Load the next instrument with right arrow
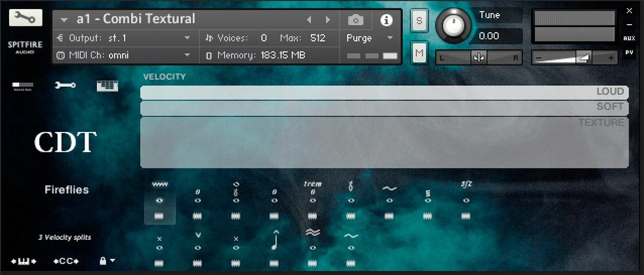Image resolution: width=644 pixels, height=275 pixels. coord(328,20)
